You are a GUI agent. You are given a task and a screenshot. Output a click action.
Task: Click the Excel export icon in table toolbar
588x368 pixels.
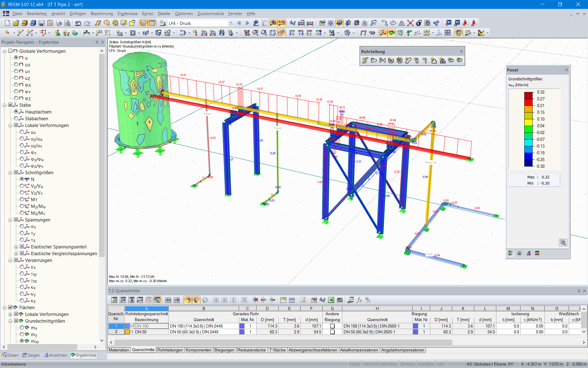click(x=331, y=300)
